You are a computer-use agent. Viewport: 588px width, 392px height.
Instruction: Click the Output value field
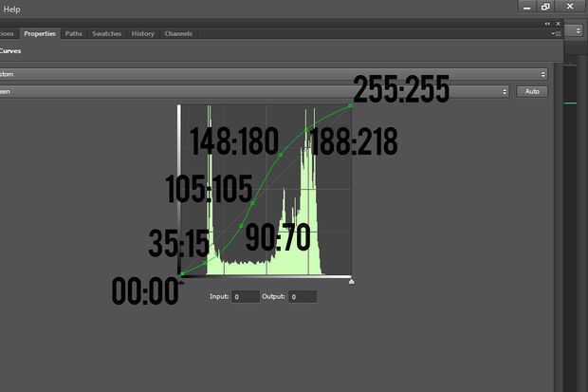tap(303, 297)
